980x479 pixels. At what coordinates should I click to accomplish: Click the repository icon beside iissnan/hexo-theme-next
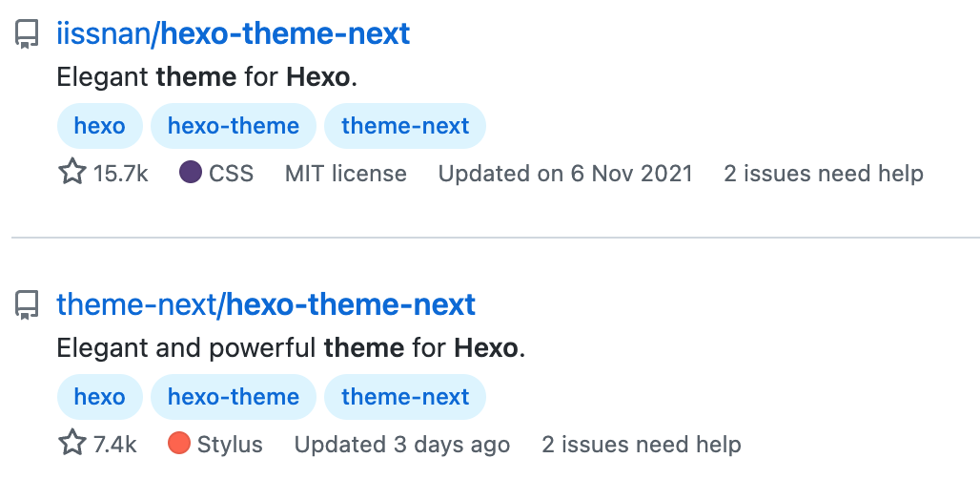[27, 35]
